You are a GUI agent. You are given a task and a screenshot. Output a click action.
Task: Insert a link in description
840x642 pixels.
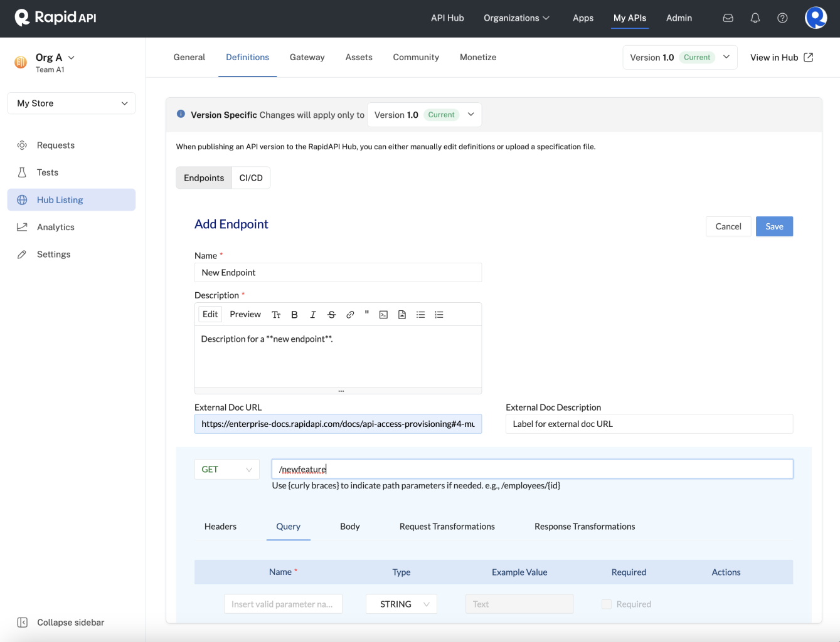click(x=350, y=315)
